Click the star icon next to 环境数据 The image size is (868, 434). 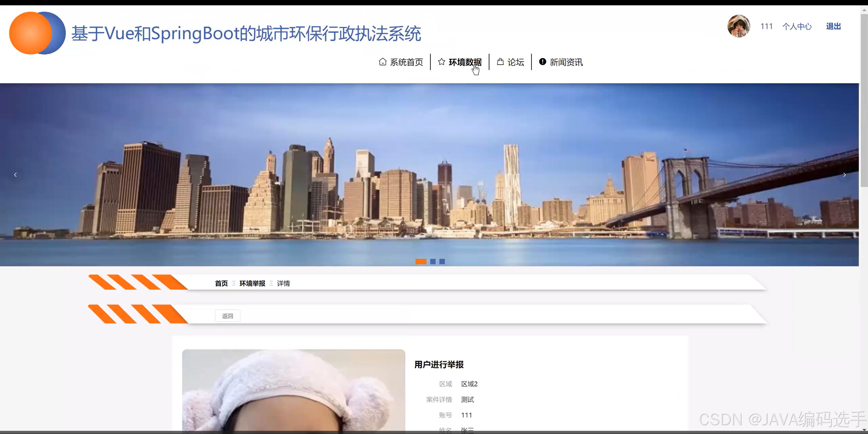(x=441, y=62)
